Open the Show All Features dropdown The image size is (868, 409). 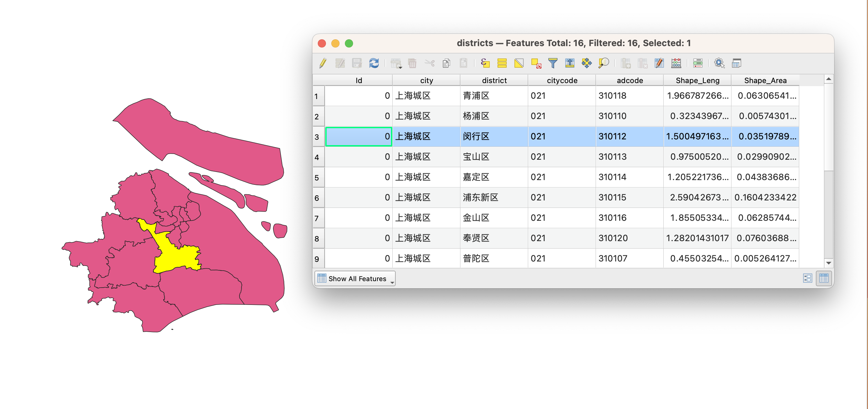point(355,278)
